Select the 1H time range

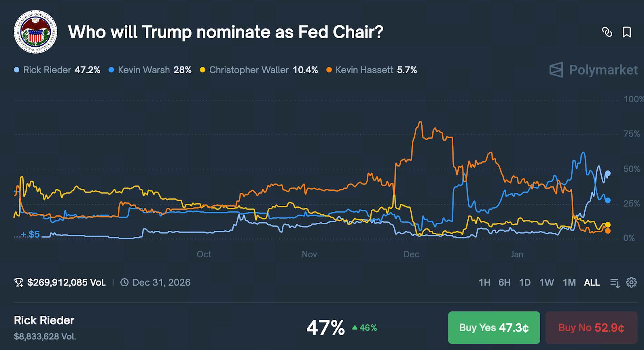click(x=484, y=282)
